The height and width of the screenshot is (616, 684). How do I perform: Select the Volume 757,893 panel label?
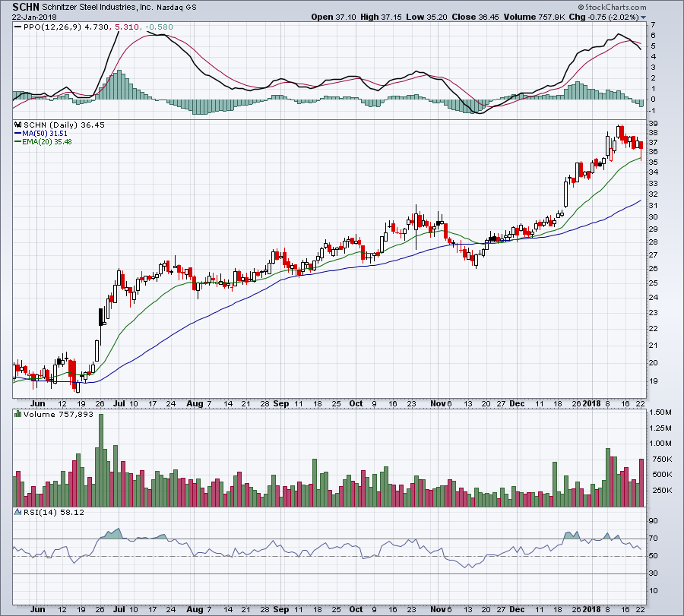point(59,414)
